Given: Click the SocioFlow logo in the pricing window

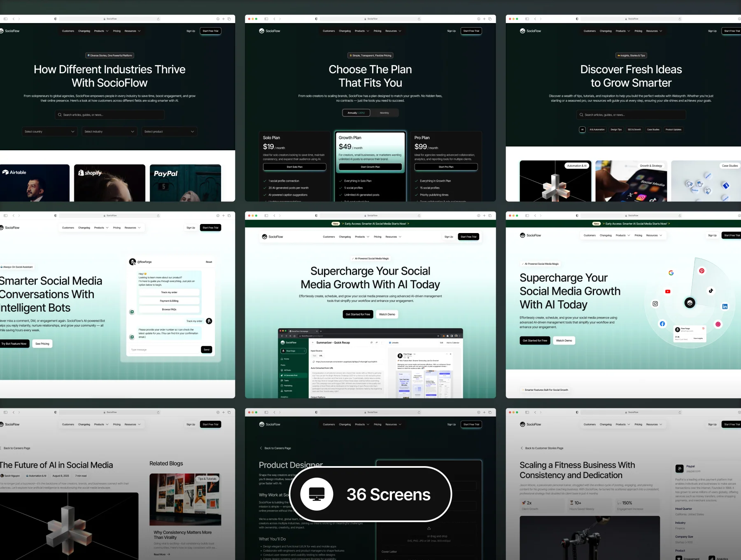Looking at the screenshot, I should [x=270, y=31].
